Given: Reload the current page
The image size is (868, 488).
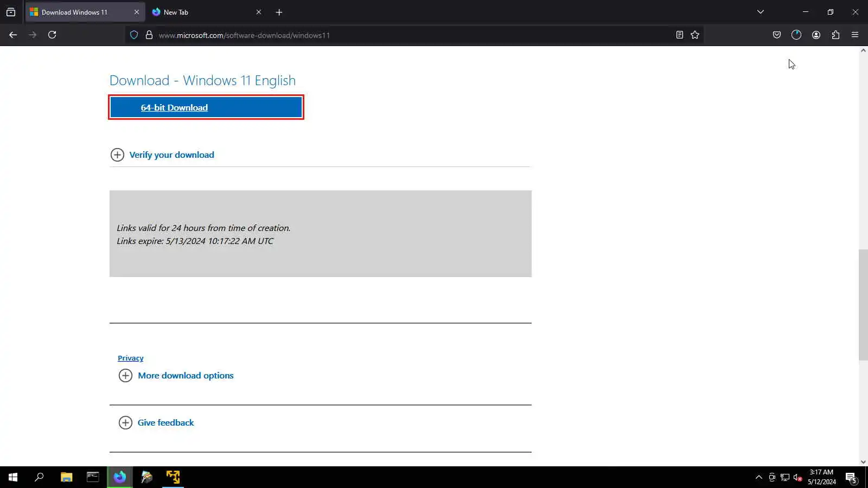Looking at the screenshot, I should tap(52, 35).
